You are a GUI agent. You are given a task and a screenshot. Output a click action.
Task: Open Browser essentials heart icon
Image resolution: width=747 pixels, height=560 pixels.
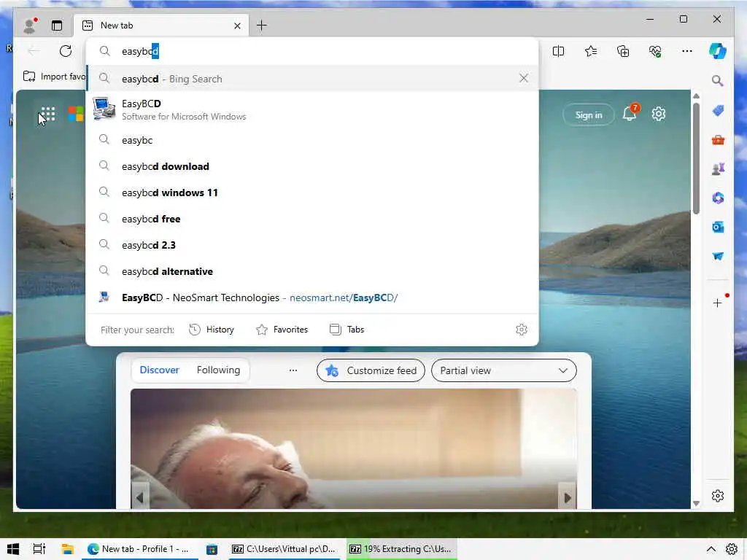(x=655, y=51)
